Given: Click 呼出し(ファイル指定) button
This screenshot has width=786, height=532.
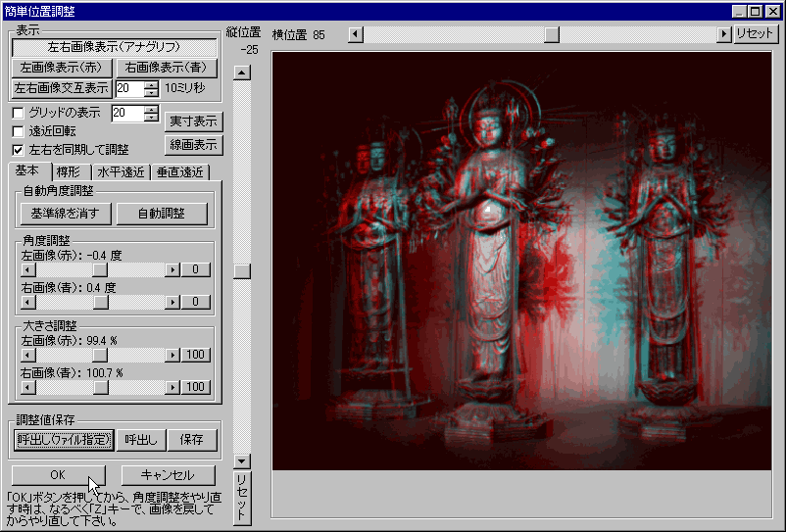Looking at the screenshot, I should click(x=64, y=440).
